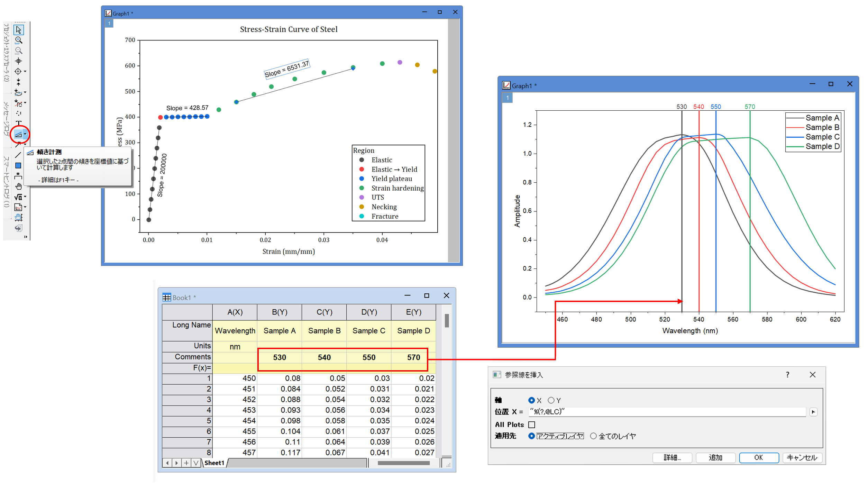Image resolution: width=868 pixels, height=484 pixels.
Task: Choose the Screen Reader crosshair tool
Action: 18,61
